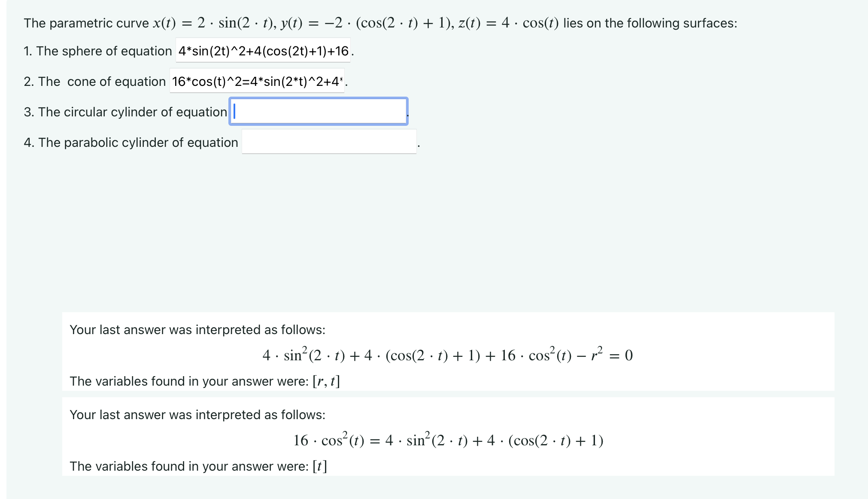Click the label '2. The cone of equation'
868x499 pixels.
point(95,81)
